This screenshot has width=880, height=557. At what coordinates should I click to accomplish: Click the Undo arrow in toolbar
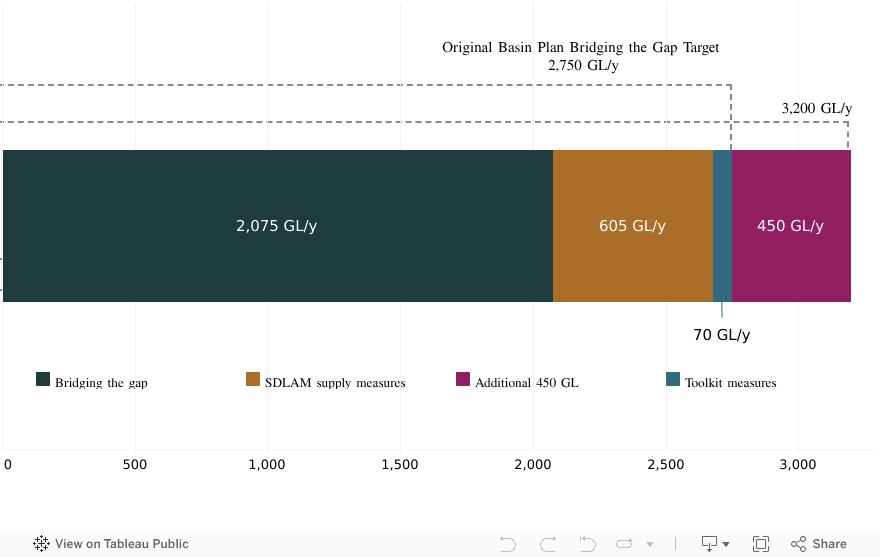point(508,544)
